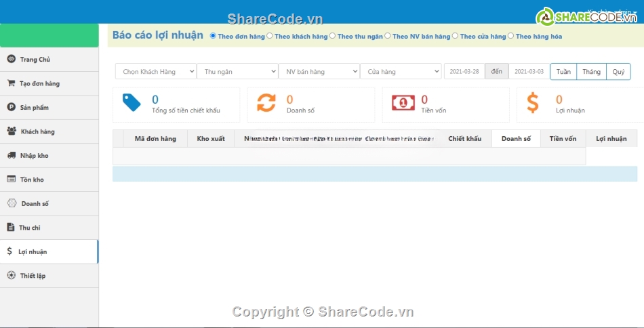Select the Theo khách hàng radio option
644x328 pixels.
tap(269, 36)
